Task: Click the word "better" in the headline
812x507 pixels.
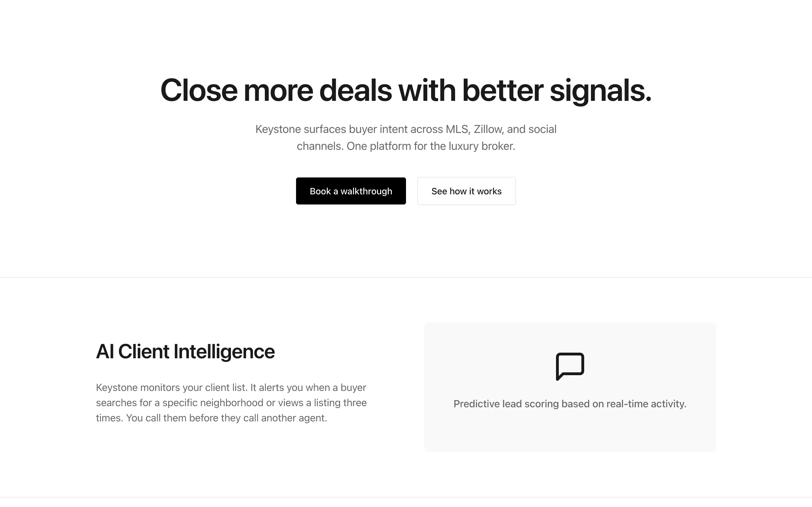Action: point(503,90)
